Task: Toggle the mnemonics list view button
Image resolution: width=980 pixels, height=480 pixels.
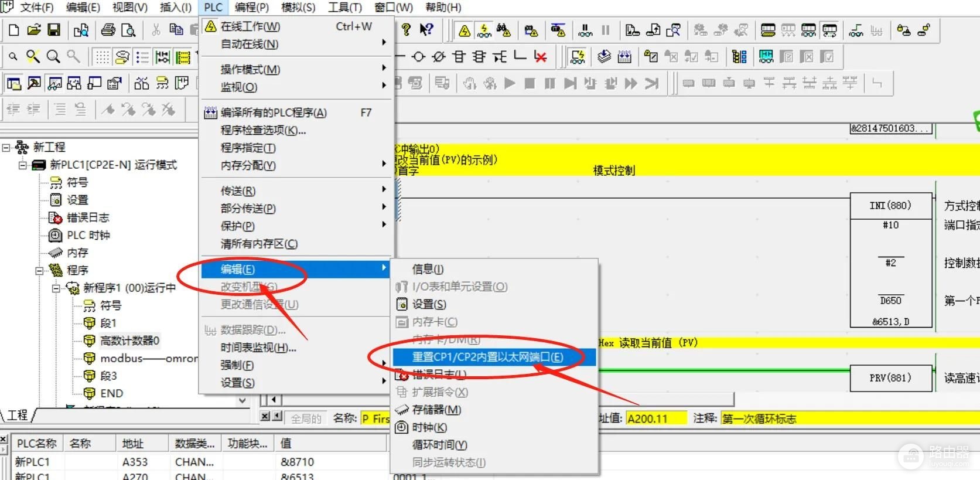Action: pyautogui.click(x=142, y=57)
